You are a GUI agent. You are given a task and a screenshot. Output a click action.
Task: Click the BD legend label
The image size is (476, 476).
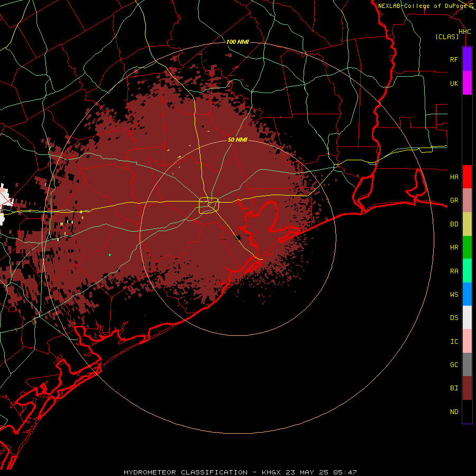point(454,224)
